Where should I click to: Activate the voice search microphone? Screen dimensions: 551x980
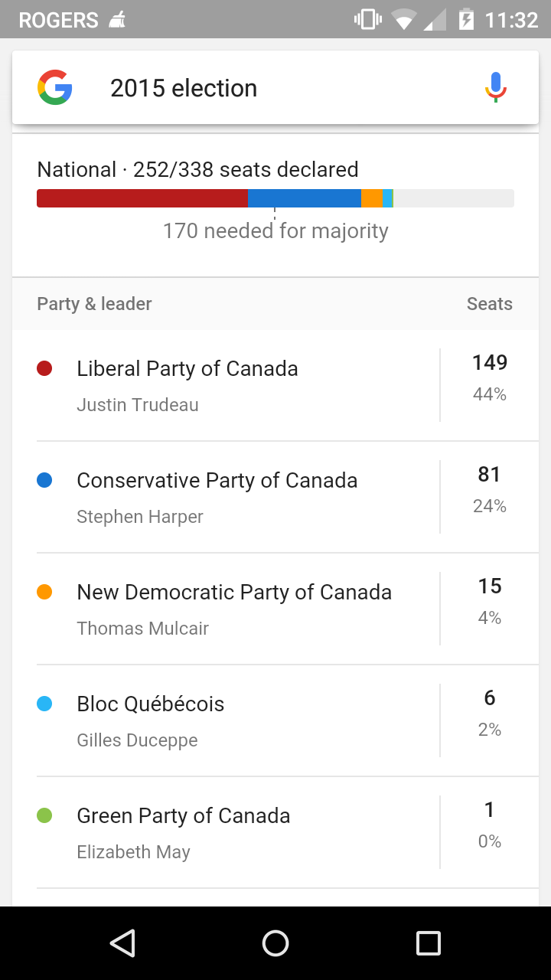(496, 87)
